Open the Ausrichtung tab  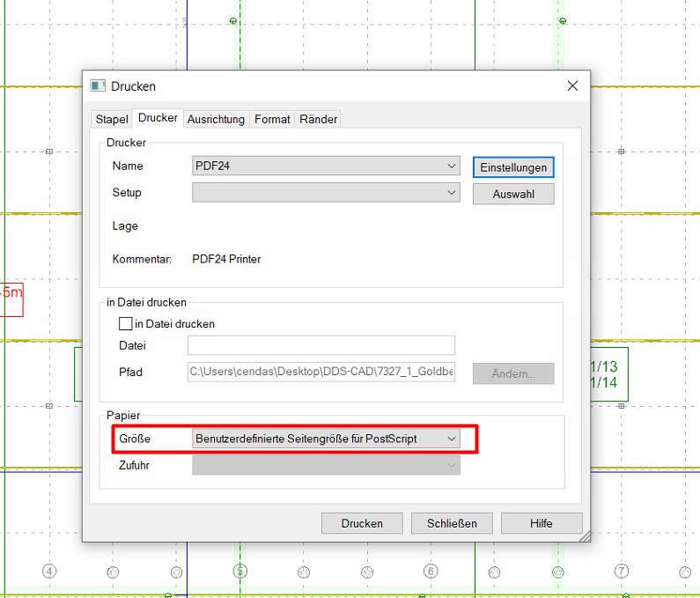pos(216,119)
